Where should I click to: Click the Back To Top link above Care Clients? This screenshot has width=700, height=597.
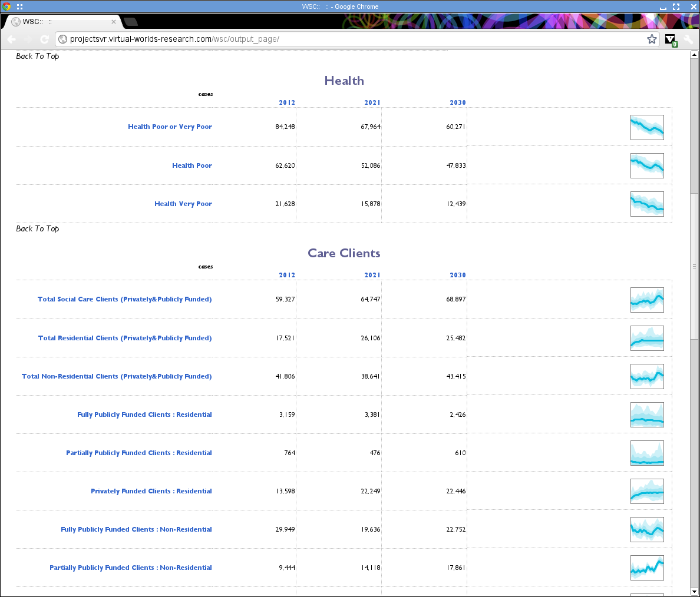[37, 228]
